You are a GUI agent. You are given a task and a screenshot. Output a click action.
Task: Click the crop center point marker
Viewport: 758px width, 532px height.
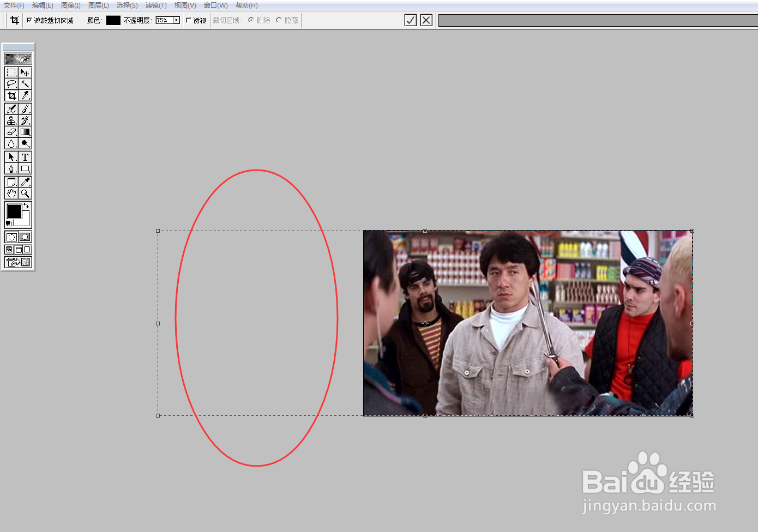[x=425, y=323]
